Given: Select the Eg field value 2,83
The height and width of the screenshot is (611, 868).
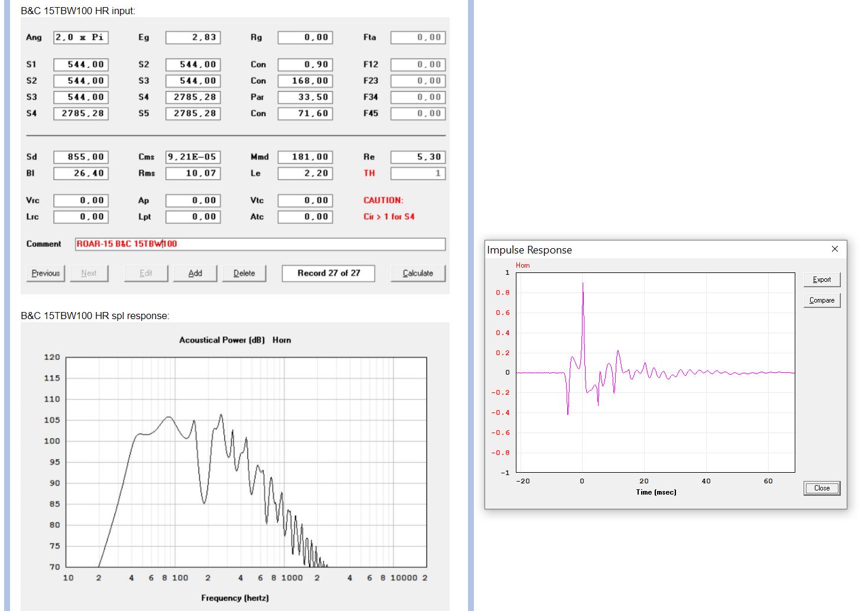Looking at the screenshot, I should coord(193,38).
